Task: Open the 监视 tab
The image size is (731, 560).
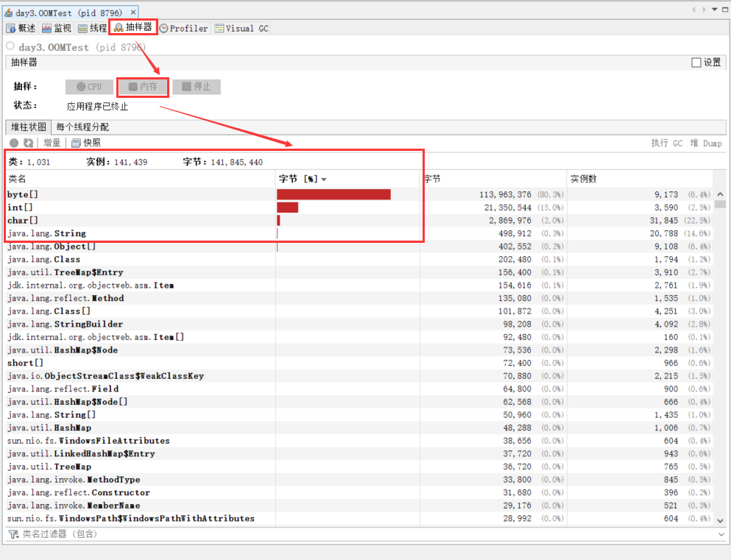Action: 57,29
